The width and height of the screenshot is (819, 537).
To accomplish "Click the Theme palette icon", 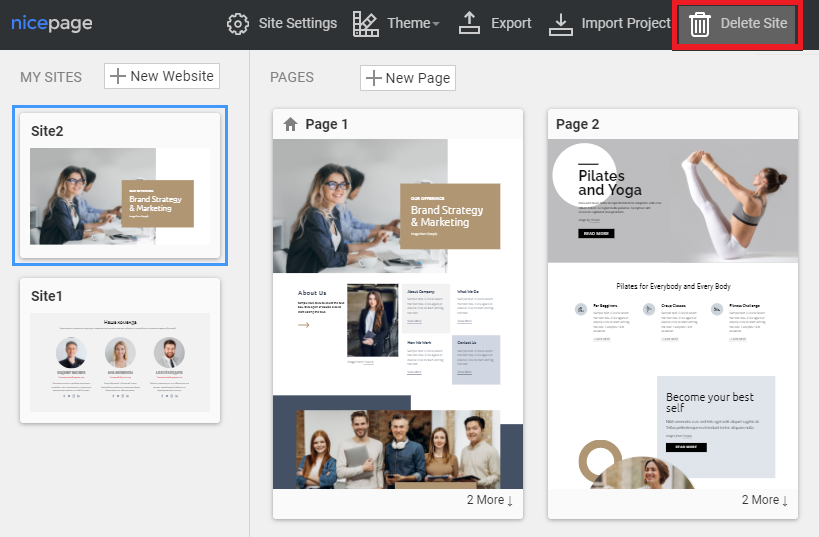I will (x=366, y=24).
